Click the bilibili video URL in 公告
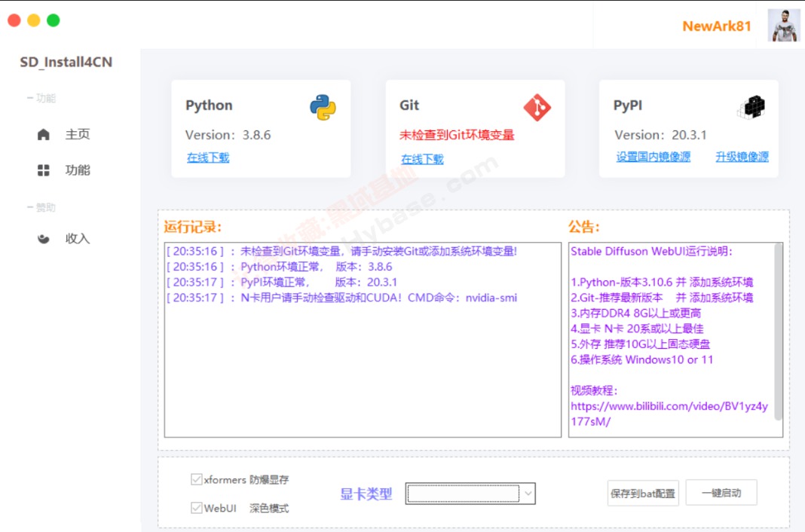Viewport: 805px width, 532px height. pos(669,414)
